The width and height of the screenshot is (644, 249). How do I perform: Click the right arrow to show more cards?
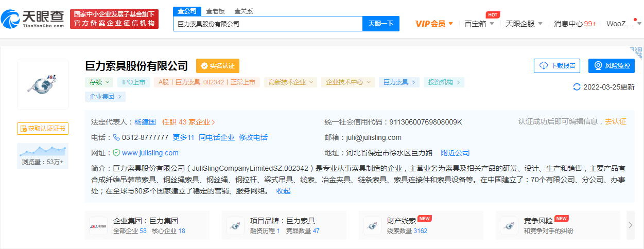point(631,225)
